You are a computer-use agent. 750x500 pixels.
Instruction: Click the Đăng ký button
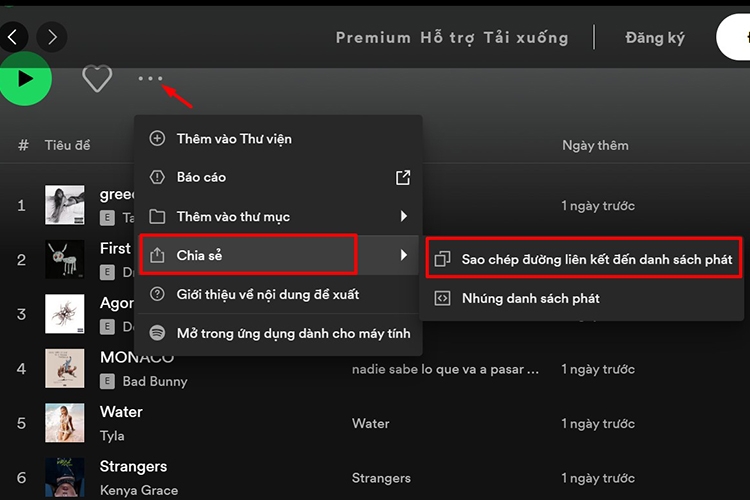tap(655, 37)
